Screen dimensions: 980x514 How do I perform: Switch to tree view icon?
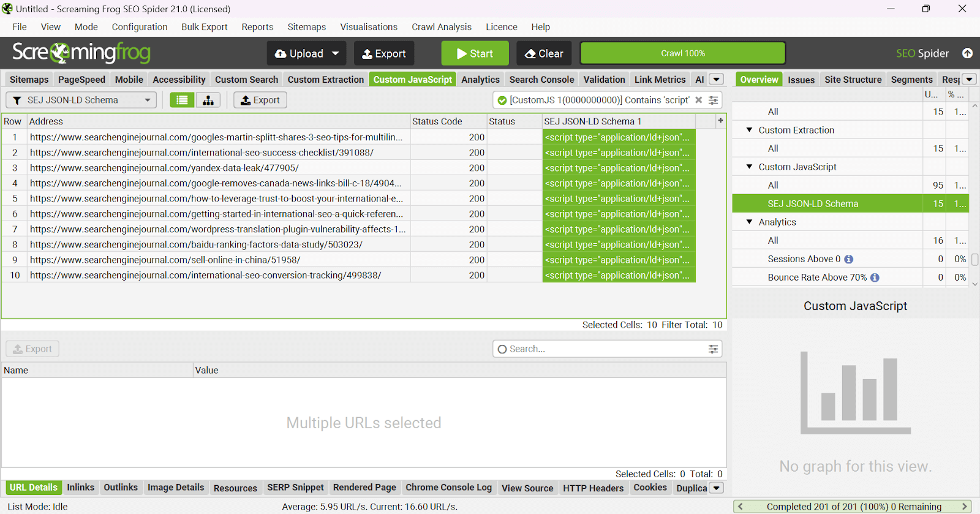click(x=208, y=100)
